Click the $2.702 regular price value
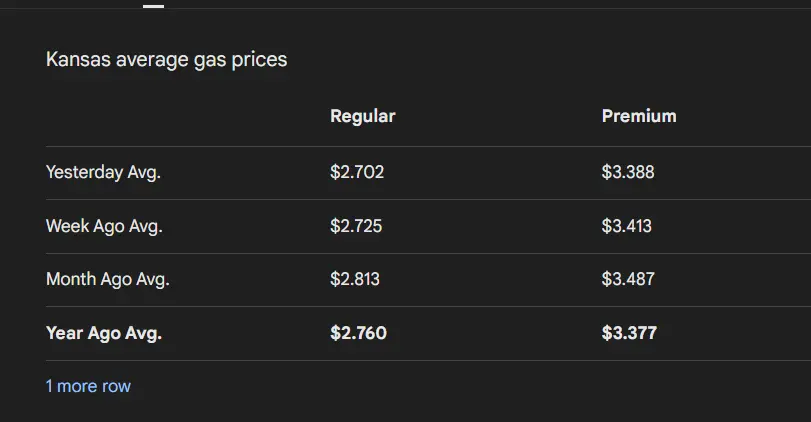The image size is (811, 422). point(356,172)
